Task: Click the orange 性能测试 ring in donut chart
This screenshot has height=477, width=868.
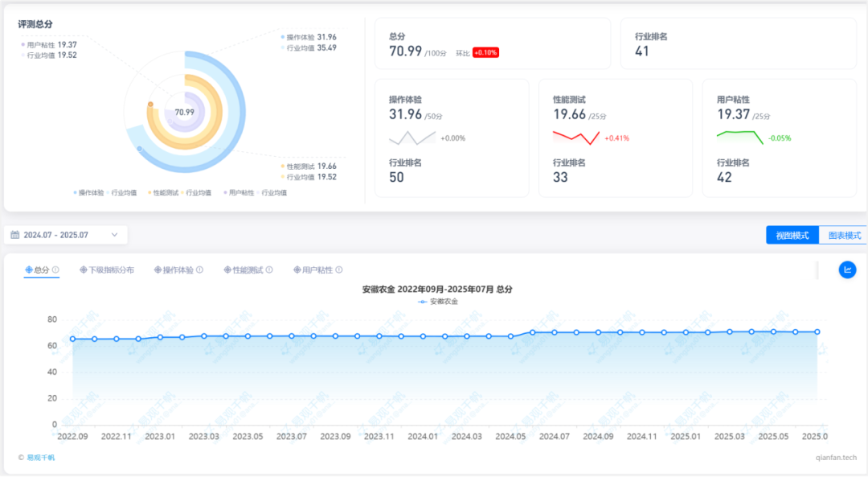Action: [x=151, y=129]
